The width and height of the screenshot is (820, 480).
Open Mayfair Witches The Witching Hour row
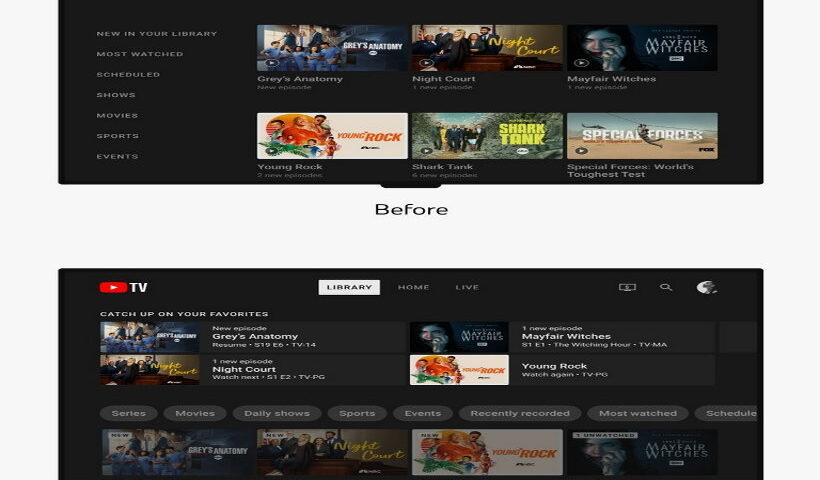pyautogui.click(x=562, y=337)
